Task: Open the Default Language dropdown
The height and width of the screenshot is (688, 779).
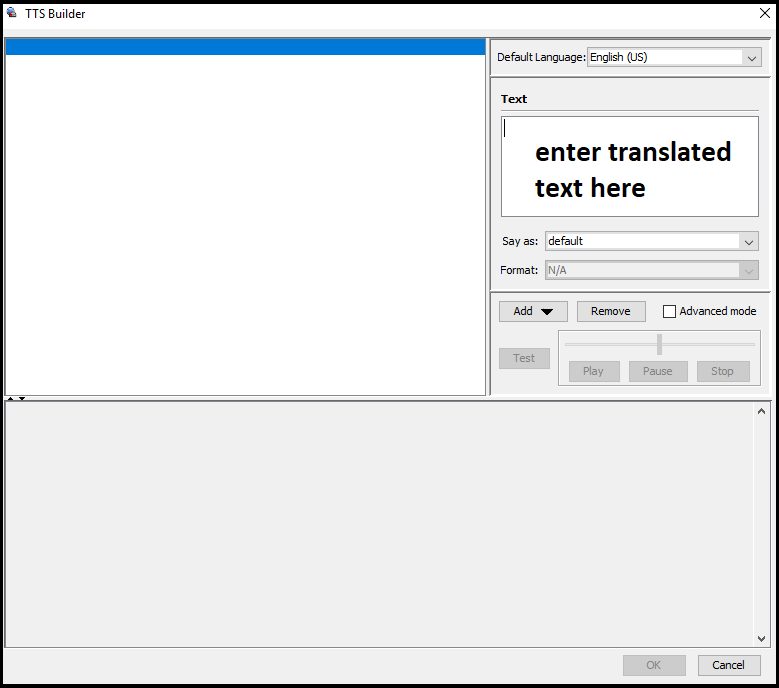Action: pos(674,57)
